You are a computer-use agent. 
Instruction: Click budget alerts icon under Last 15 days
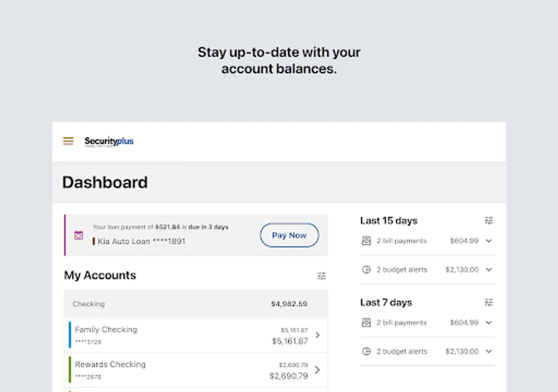coord(367,270)
